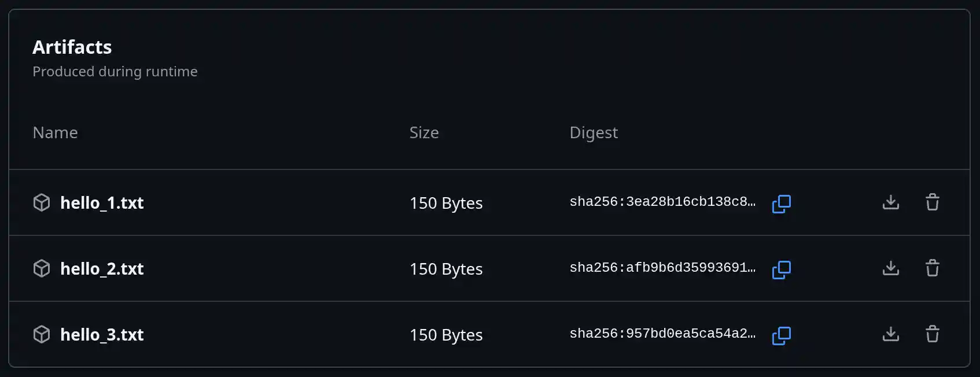Click the Size column header
The width and height of the screenshot is (980, 377).
click(x=424, y=133)
